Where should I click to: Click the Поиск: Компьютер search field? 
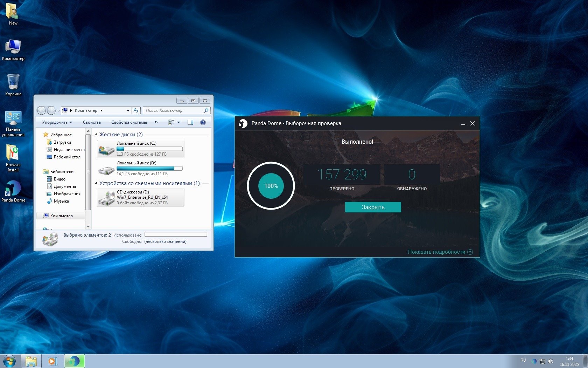pos(174,110)
